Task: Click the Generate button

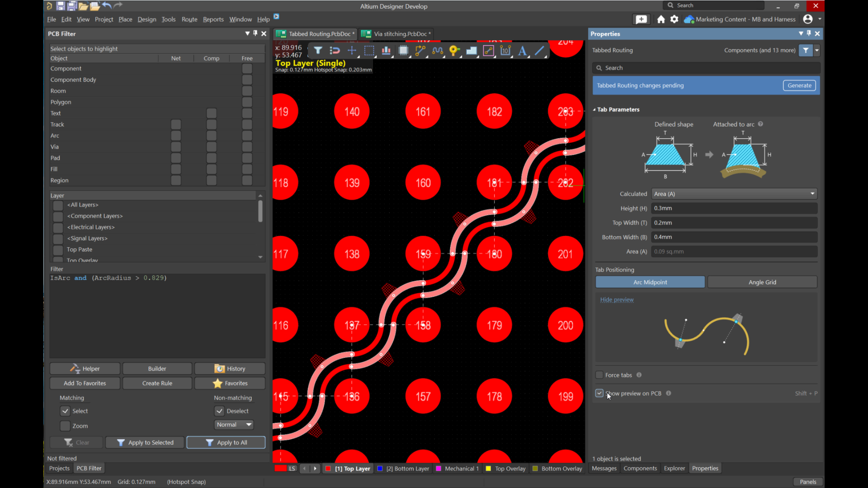Action: tap(799, 85)
